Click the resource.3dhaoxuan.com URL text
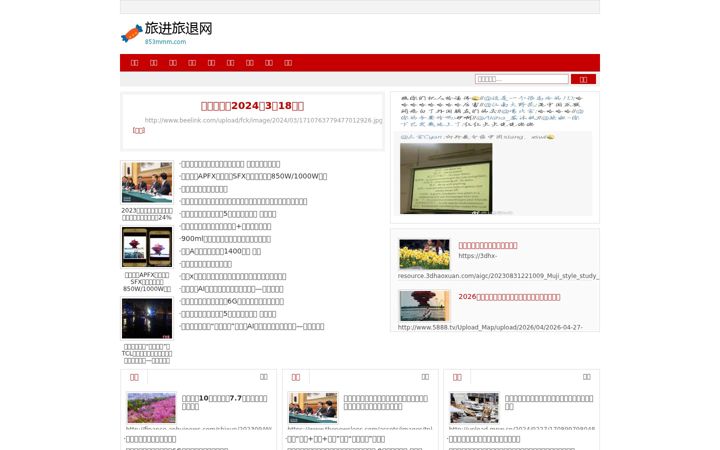 pyautogui.click(x=498, y=276)
